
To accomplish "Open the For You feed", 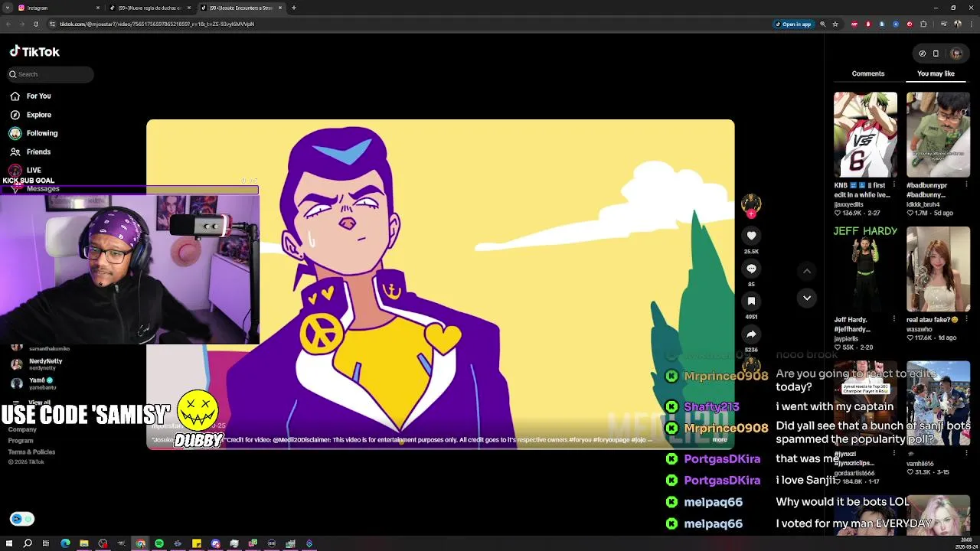I will click(x=31, y=96).
